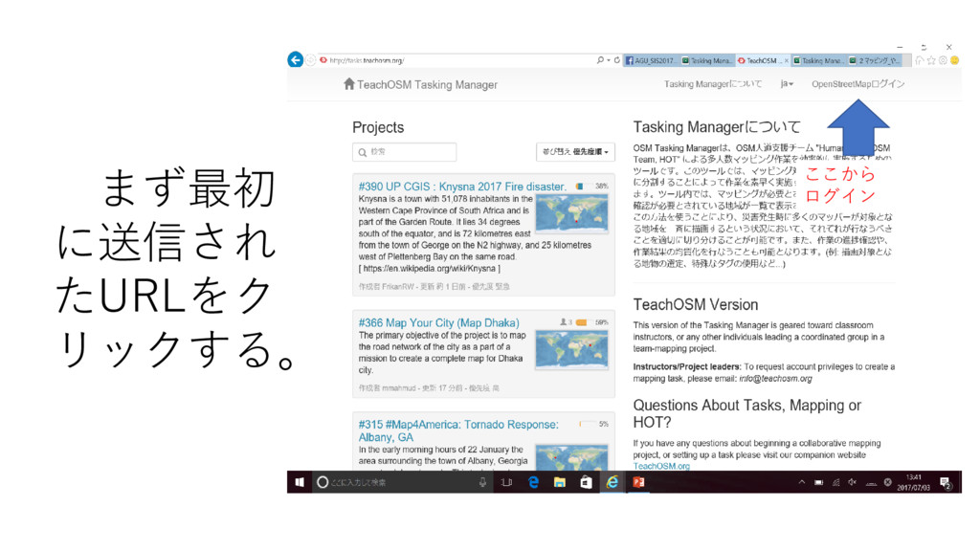Open Microsoft Store from the taskbar
Viewport: 980px width, 551px height.
(x=586, y=482)
